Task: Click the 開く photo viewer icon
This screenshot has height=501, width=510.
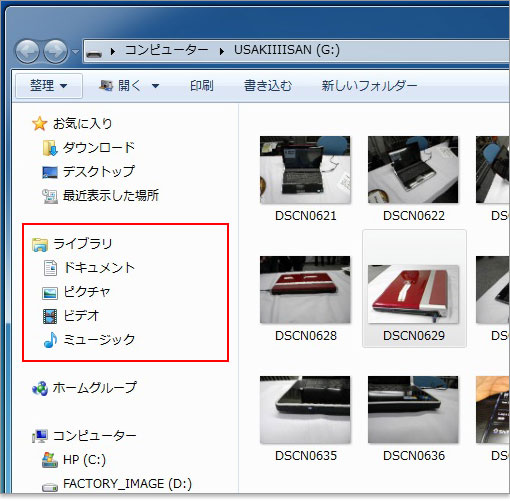Action: 106,86
